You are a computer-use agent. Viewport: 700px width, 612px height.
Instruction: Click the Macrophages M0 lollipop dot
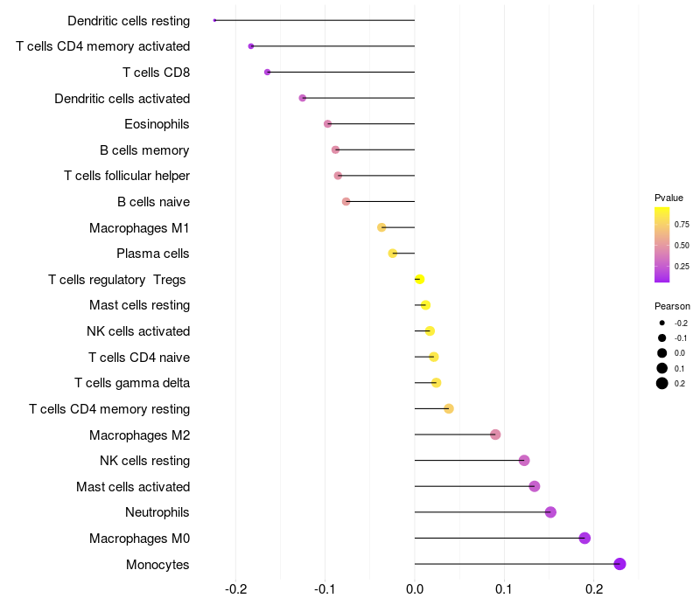click(x=584, y=538)
